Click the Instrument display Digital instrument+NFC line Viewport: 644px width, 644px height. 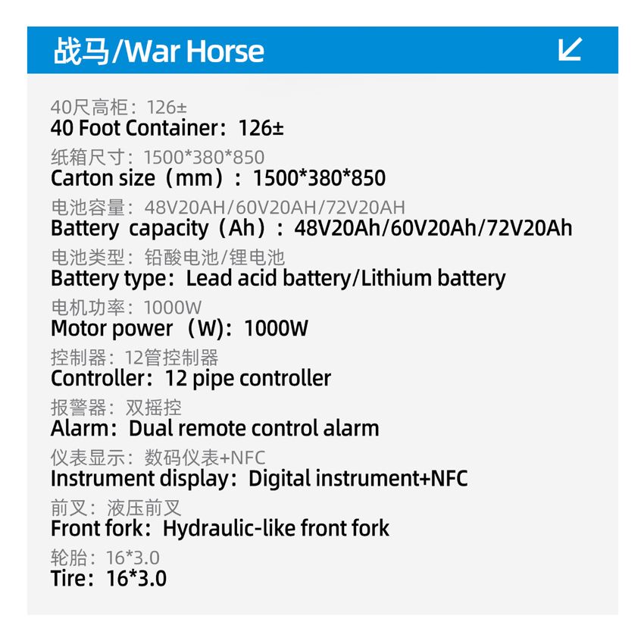pyautogui.click(x=259, y=478)
